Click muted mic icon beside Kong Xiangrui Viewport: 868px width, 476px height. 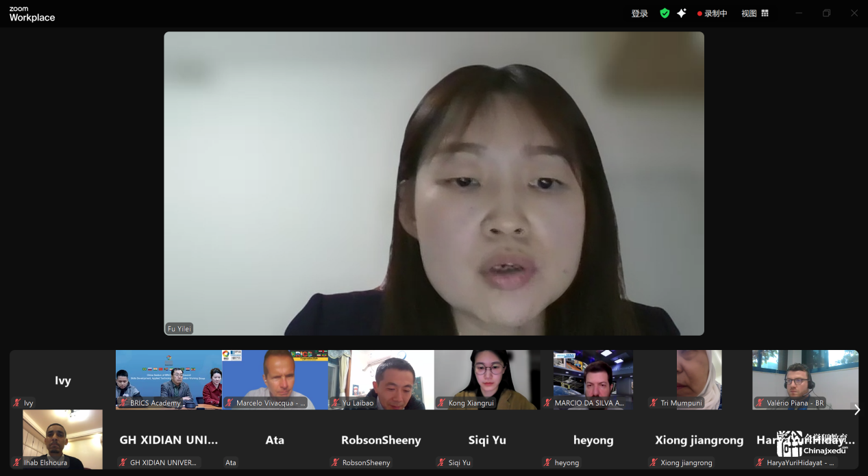click(x=442, y=403)
